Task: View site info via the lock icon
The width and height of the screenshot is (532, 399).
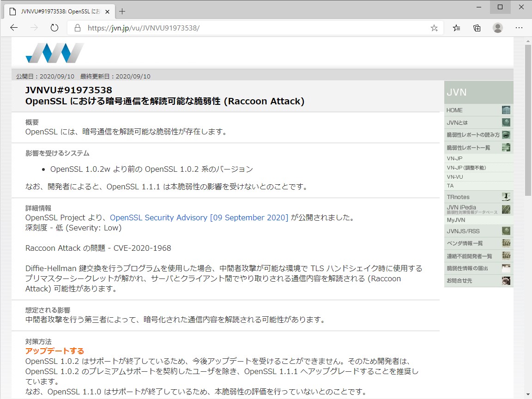Action: tap(78, 28)
